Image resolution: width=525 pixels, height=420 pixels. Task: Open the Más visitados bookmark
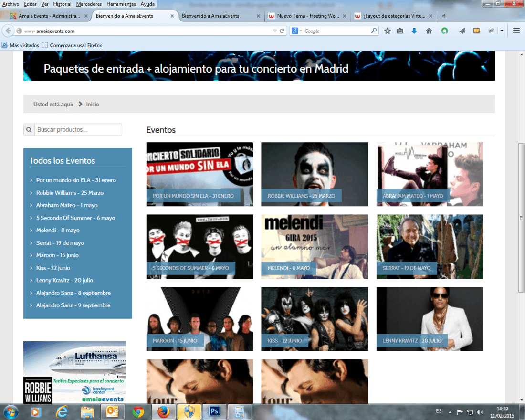tap(21, 45)
